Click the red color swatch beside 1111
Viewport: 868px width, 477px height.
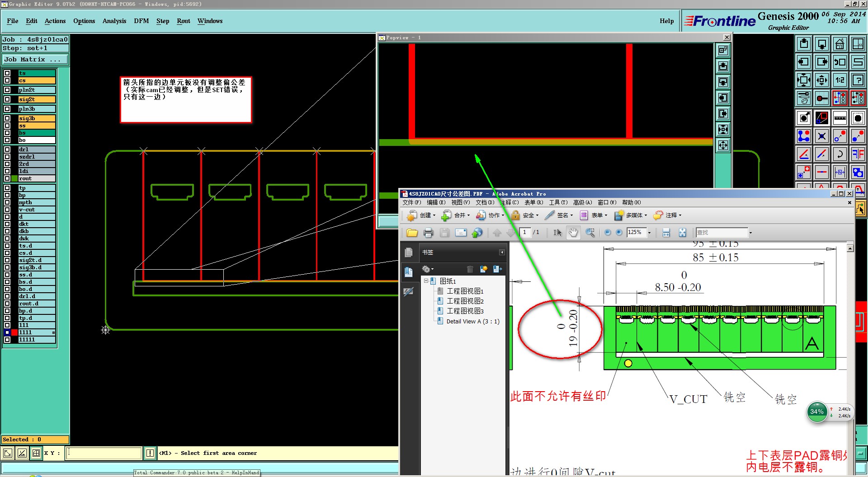[14, 332]
